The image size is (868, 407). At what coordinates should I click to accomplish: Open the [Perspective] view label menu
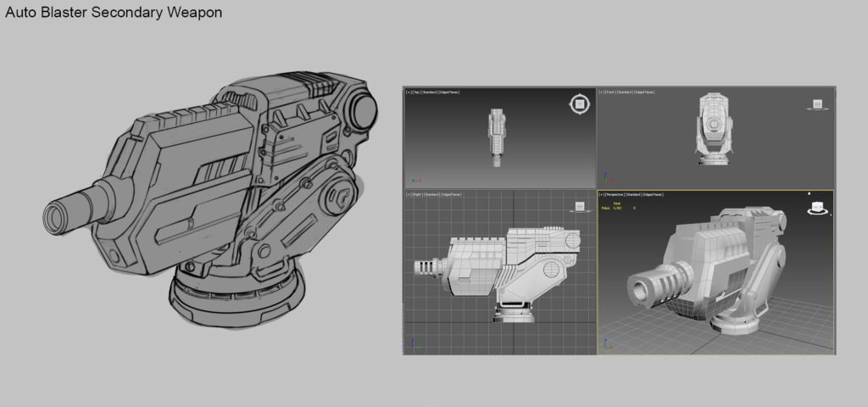click(615, 194)
